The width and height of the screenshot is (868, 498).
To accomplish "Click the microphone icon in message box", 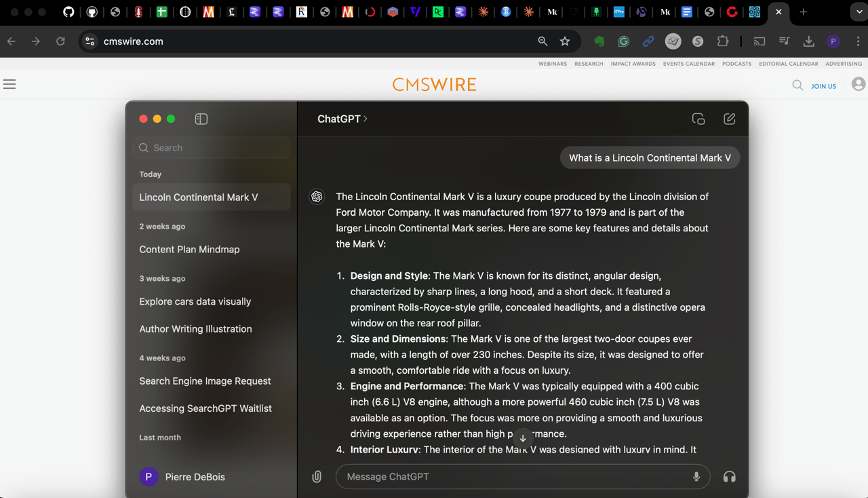I will coord(696,477).
